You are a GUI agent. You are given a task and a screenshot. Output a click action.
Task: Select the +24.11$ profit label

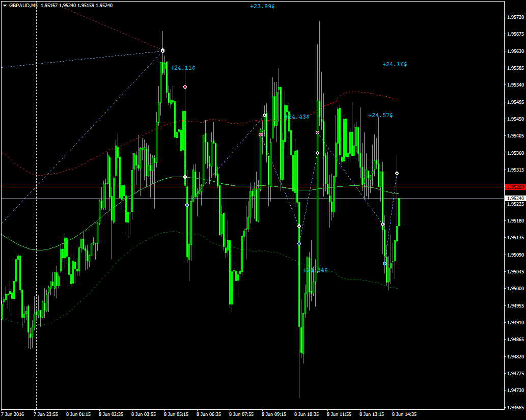click(x=183, y=68)
